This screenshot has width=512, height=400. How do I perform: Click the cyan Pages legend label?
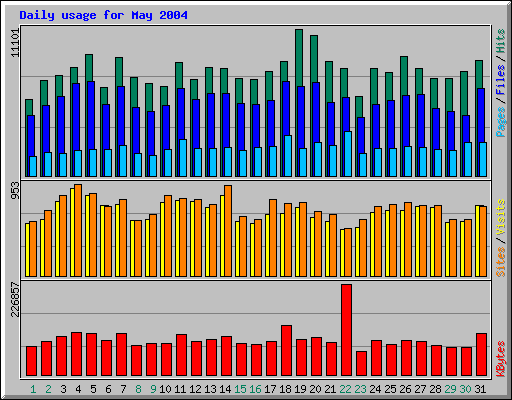point(500,122)
